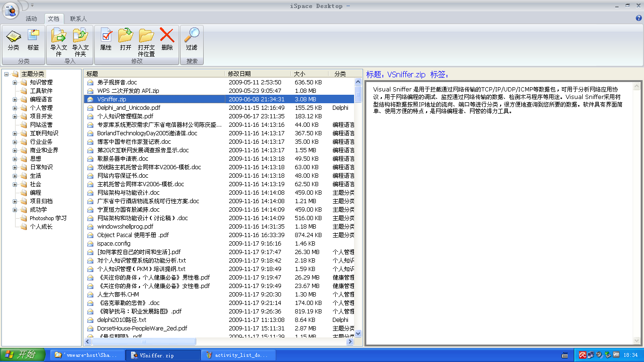This screenshot has width=644, height=362.
Task: Select 商业和业界 in the category tree
Action: point(44,150)
